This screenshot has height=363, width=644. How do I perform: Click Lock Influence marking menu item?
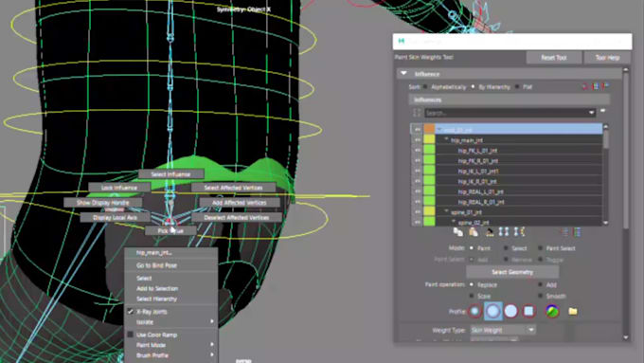(x=119, y=188)
